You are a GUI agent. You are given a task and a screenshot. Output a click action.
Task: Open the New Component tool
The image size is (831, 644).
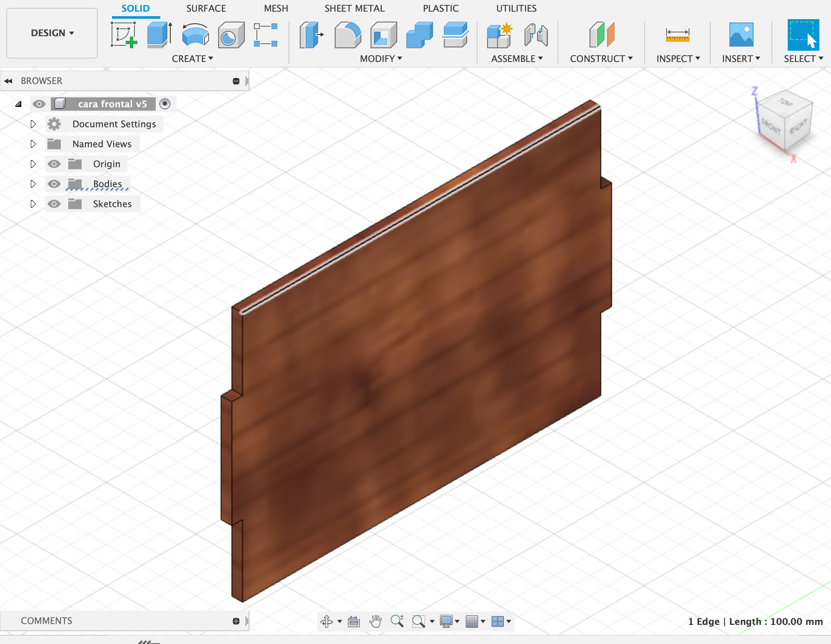point(500,35)
